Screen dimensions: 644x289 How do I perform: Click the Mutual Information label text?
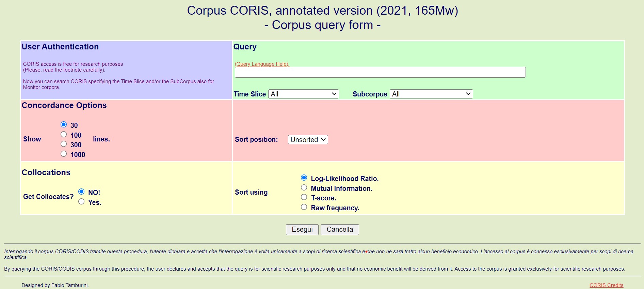[x=341, y=188]
